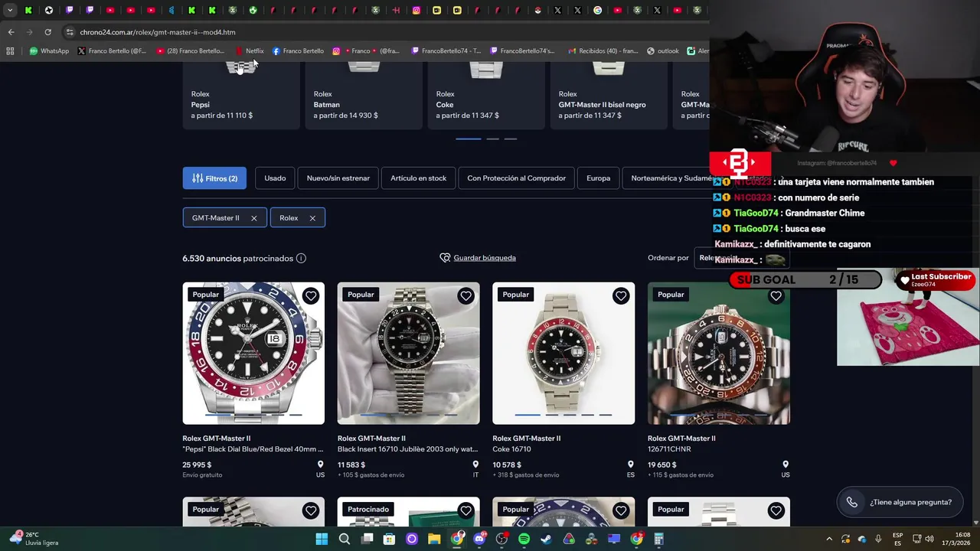This screenshot has height=551, width=980.
Task: Heart the 126711CHNR watch listing
Action: (776, 296)
